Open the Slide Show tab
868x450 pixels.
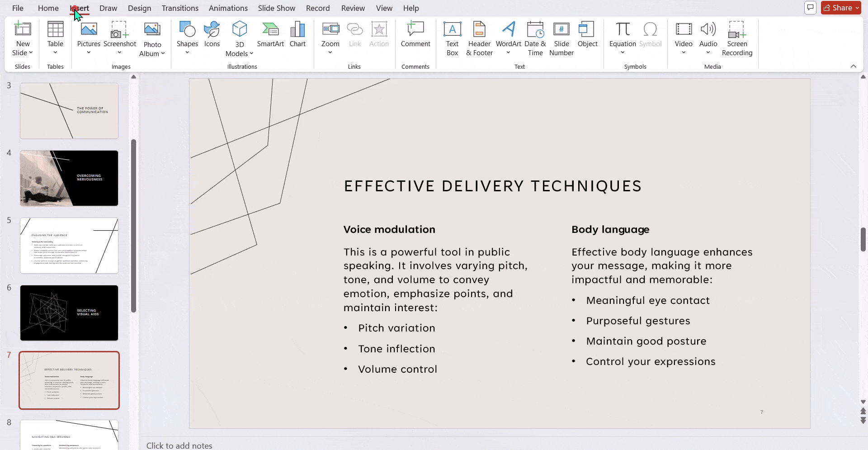coord(276,8)
